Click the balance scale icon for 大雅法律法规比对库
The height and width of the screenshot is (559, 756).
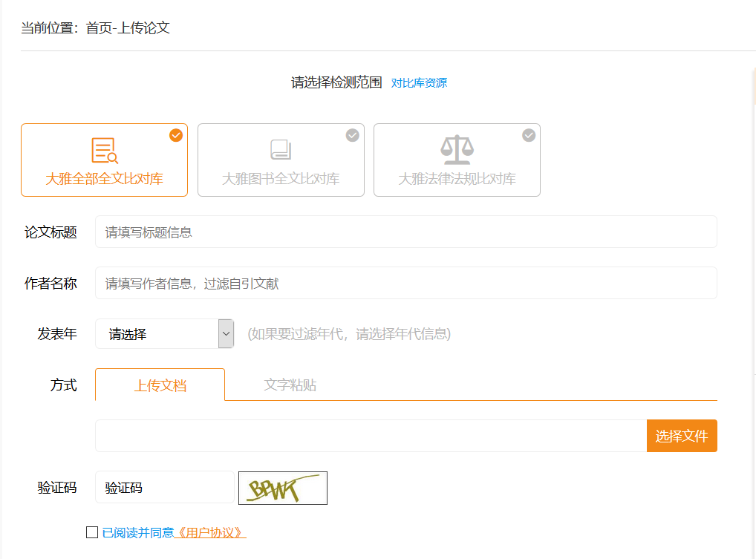pyautogui.click(x=457, y=150)
